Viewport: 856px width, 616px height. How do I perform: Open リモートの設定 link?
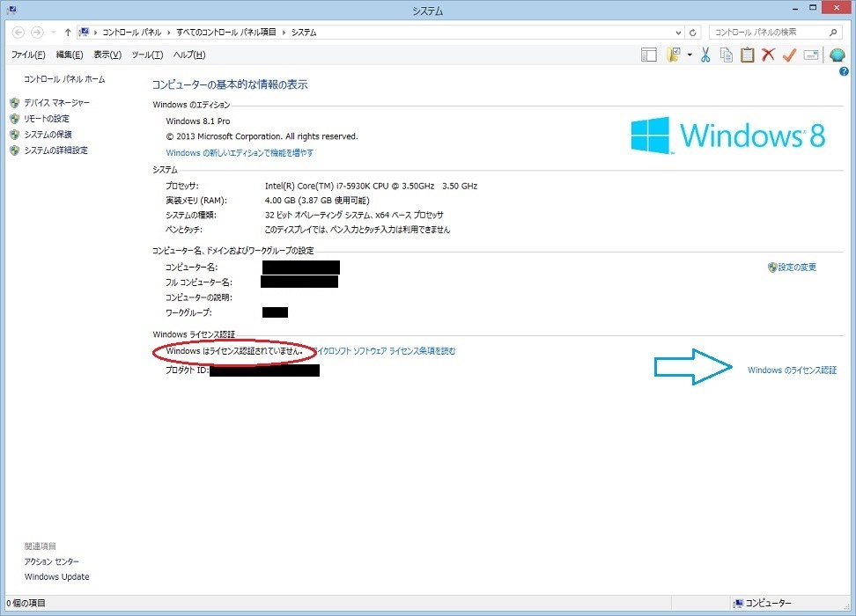47,119
